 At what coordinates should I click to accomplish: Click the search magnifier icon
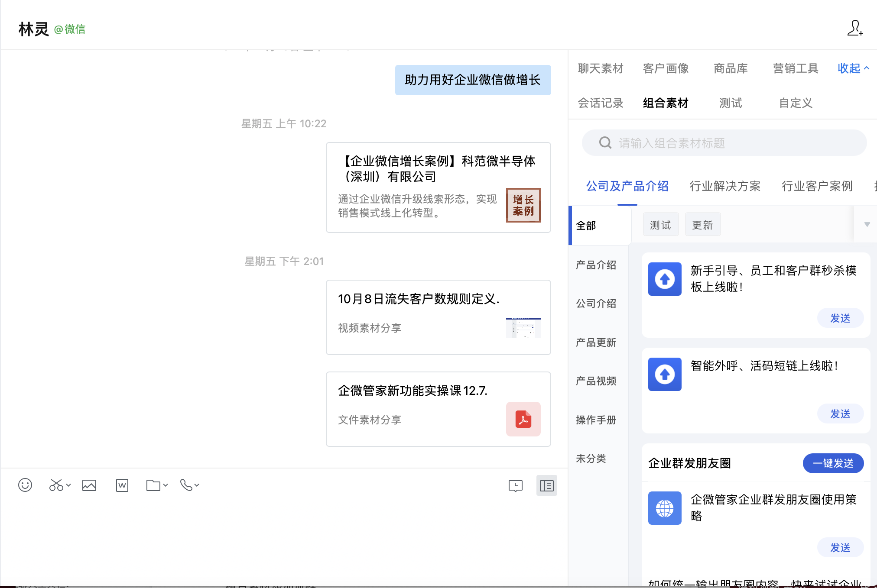point(605,142)
